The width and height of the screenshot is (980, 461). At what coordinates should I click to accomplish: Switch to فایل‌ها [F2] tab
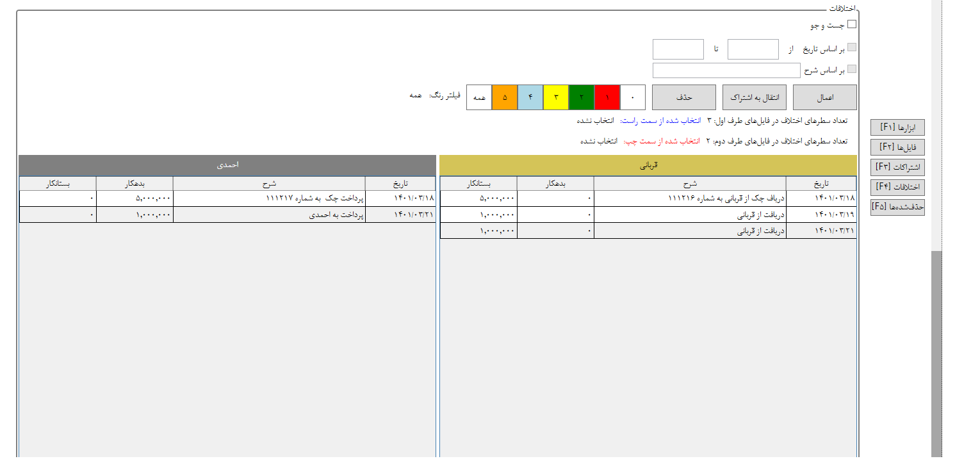point(897,147)
